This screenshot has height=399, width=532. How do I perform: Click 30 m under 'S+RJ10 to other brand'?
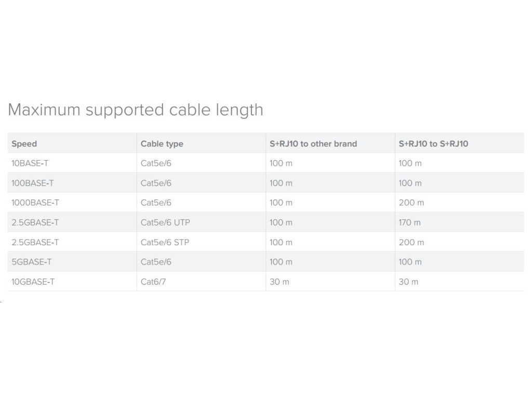click(x=279, y=282)
